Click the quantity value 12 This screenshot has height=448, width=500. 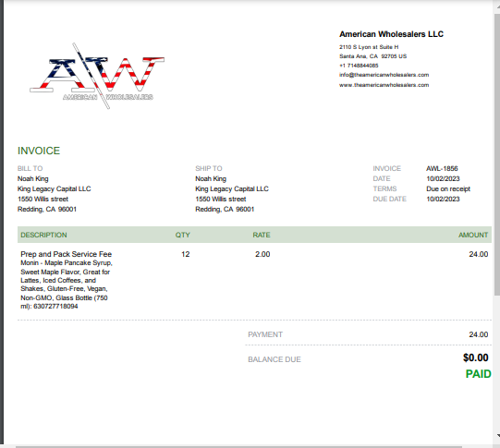pos(186,254)
